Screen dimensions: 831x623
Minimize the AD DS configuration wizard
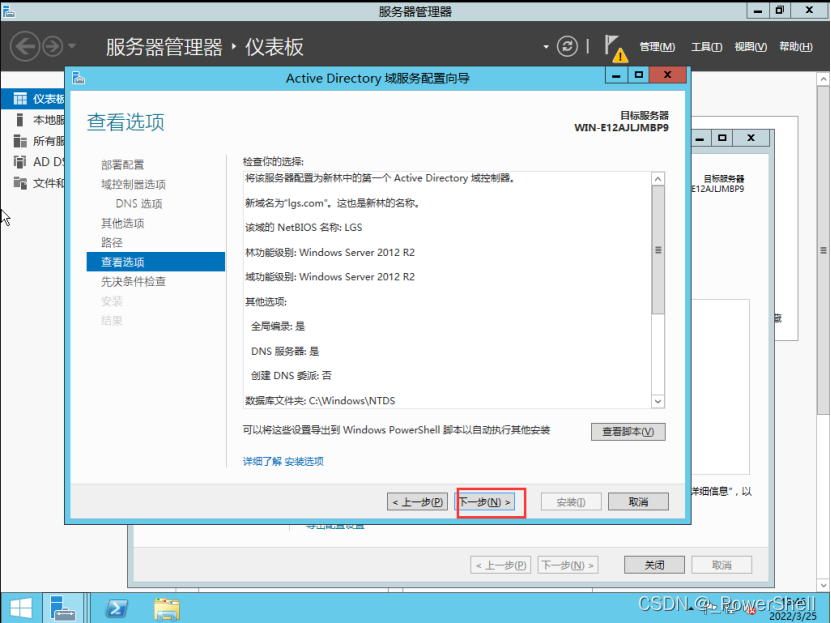pyautogui.click(x=616, y=75)
